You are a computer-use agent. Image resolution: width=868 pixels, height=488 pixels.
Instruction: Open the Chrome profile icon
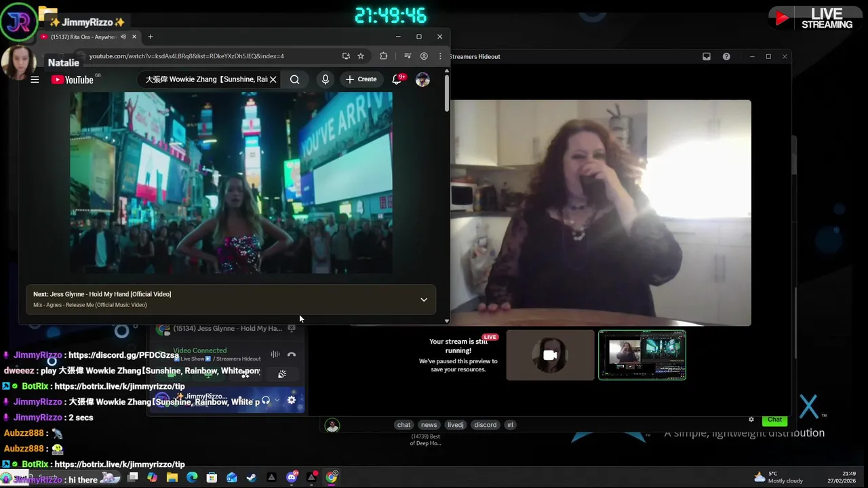(424, 56)
